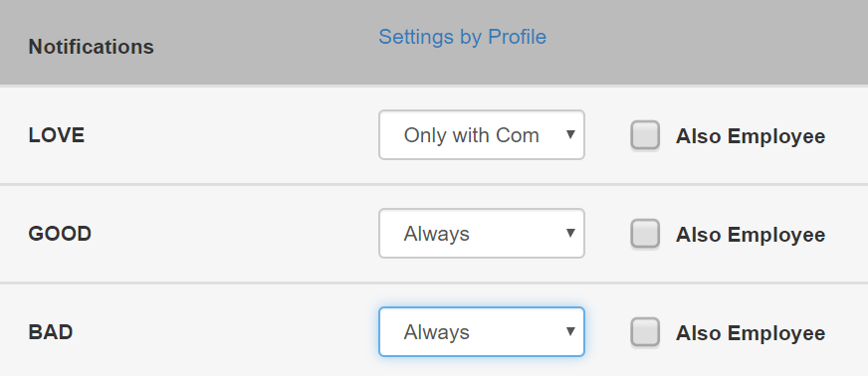Click the 'Only with Com' text in dropdown

pyautogui.click(x=471, y=135)
